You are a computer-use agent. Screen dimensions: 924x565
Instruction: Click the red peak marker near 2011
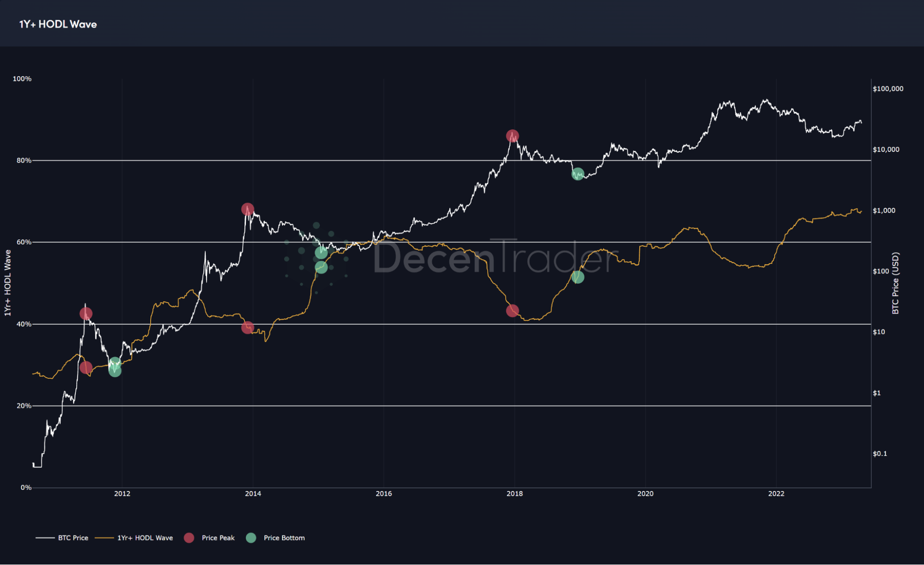(x=86, y=314)
